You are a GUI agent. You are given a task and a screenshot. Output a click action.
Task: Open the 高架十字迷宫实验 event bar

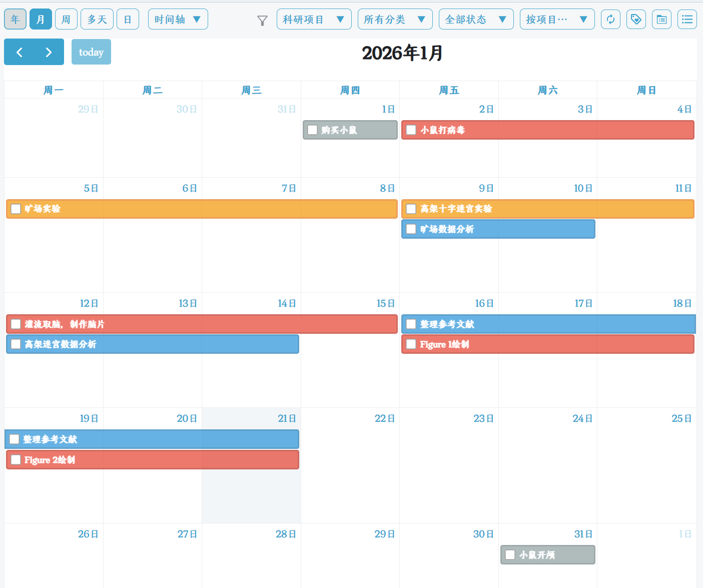548,209
